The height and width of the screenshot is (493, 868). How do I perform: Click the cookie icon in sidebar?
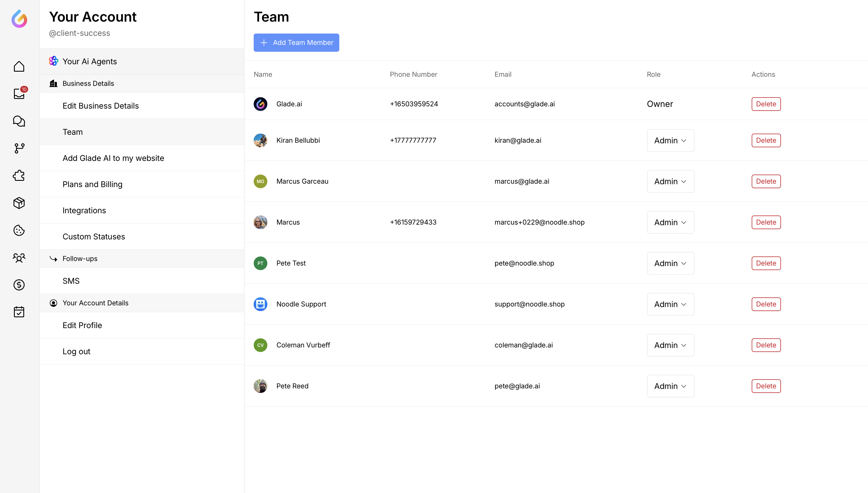tap(19, 230)
